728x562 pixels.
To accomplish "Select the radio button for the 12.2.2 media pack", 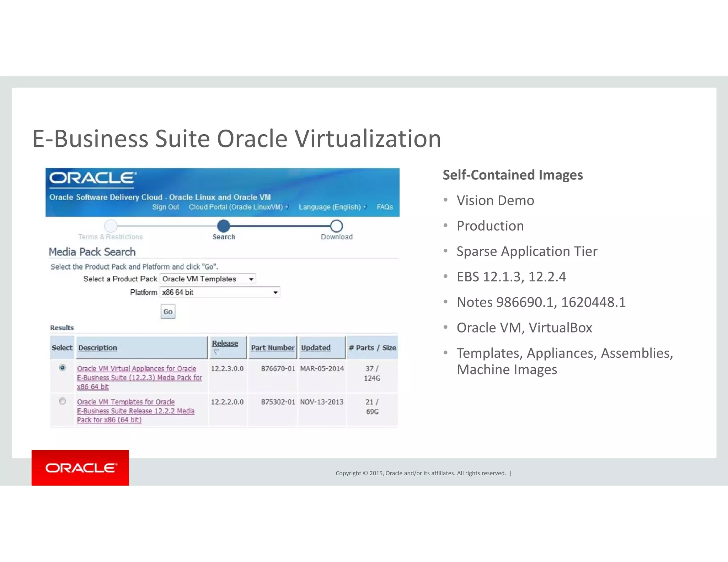I will [63, 401].
